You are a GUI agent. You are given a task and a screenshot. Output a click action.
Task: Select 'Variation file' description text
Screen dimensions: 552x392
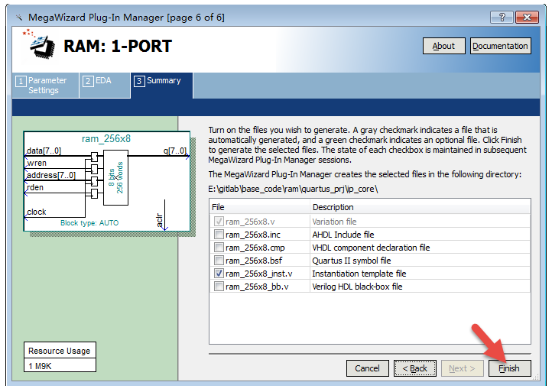[334, 222]
